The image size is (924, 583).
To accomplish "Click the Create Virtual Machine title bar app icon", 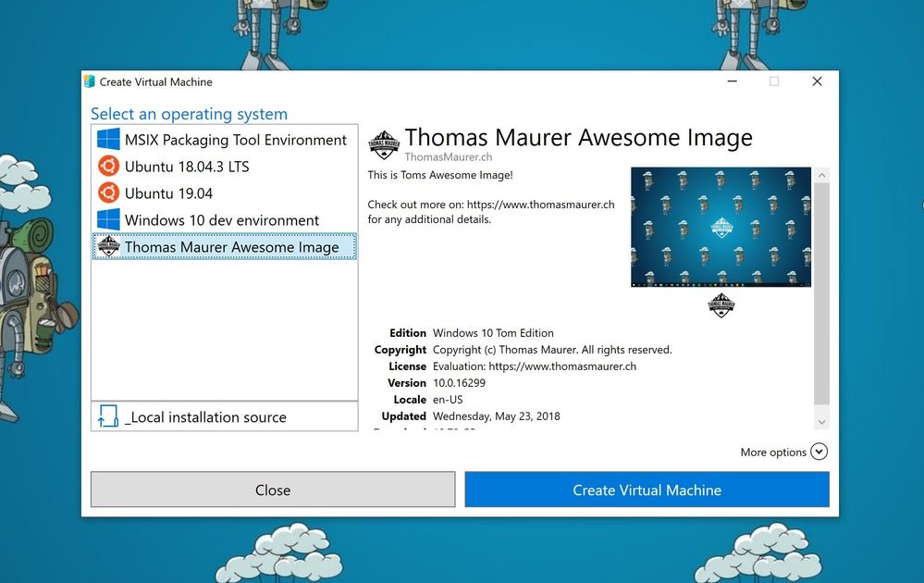I will click(90, 81).
